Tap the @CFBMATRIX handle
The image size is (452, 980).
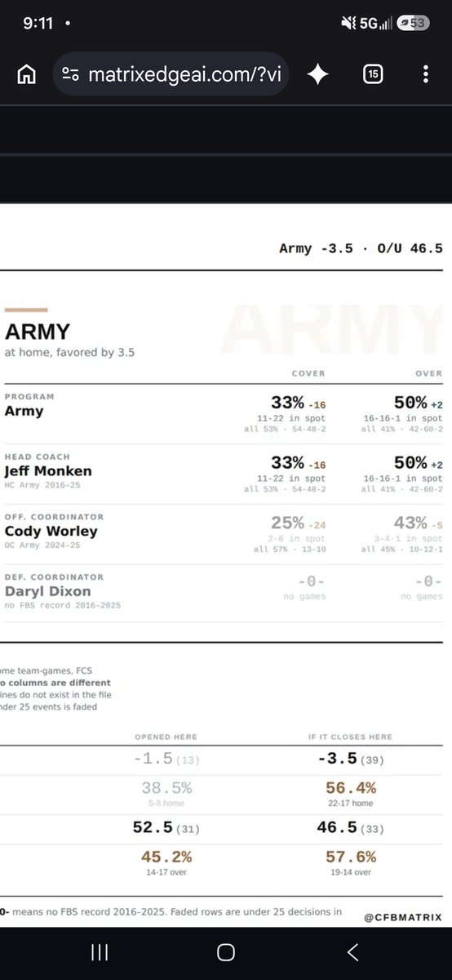click(x=404, y=917)
